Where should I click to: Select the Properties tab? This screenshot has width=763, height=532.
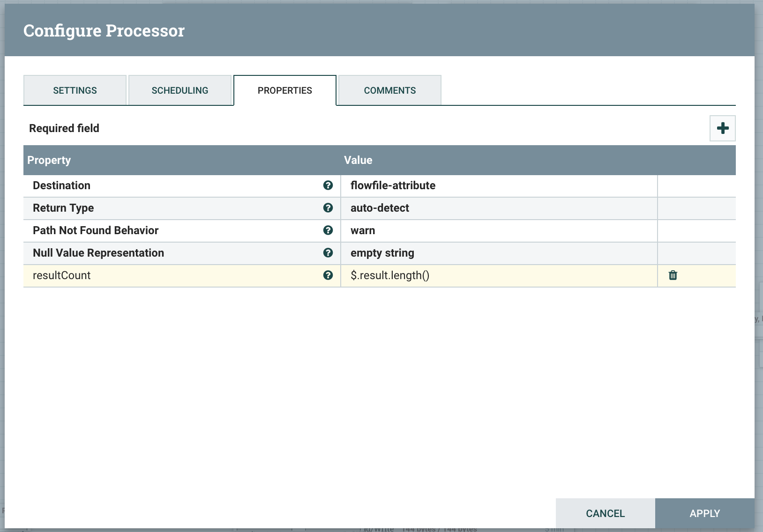[285, 90]
